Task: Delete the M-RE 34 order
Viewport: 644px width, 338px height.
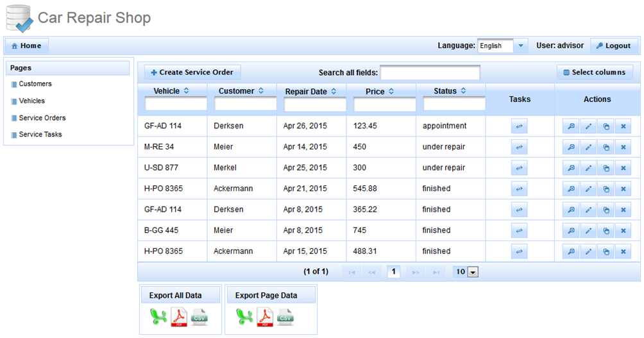Action: [x=623, y=147]
